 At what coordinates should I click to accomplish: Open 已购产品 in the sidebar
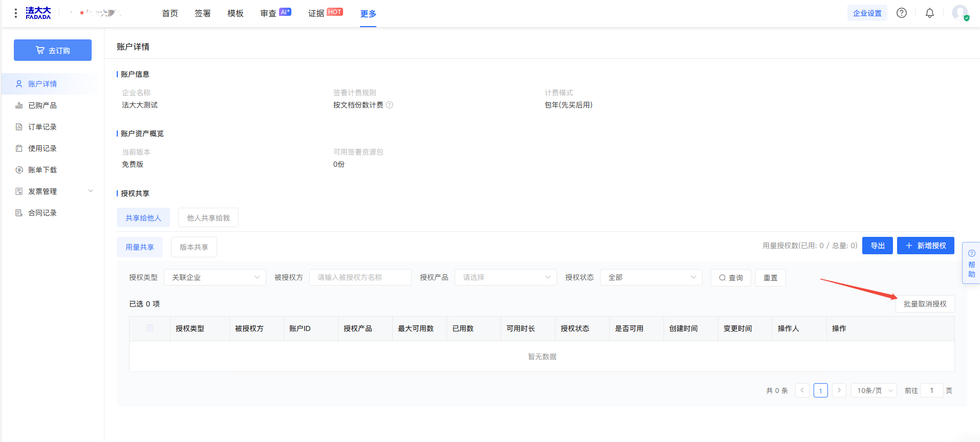[x=52, y=105]
